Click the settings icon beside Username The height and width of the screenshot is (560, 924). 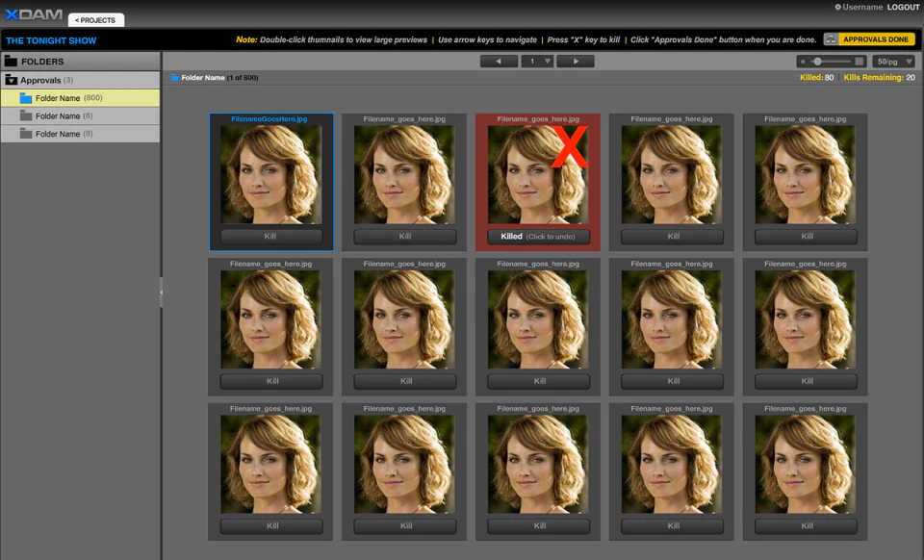tap(837, 7)
